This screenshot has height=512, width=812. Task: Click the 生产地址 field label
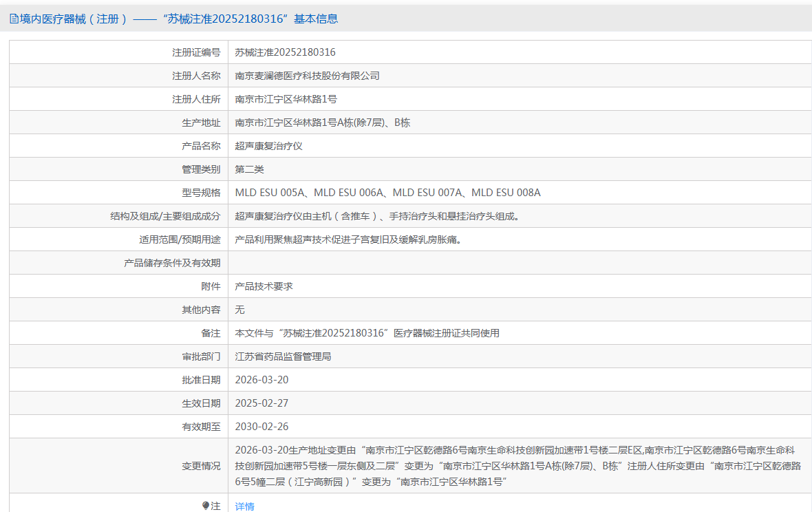201,122
